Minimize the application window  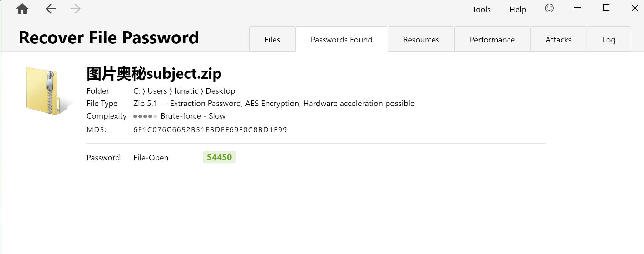pyautogui.click(x=577, y=8)
